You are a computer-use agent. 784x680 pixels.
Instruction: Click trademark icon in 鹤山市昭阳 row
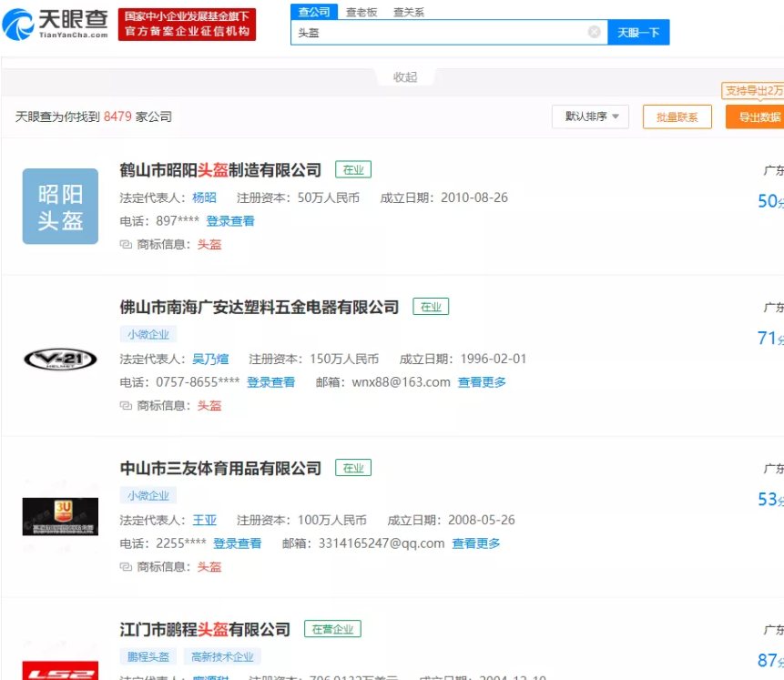tap(126, 245)
